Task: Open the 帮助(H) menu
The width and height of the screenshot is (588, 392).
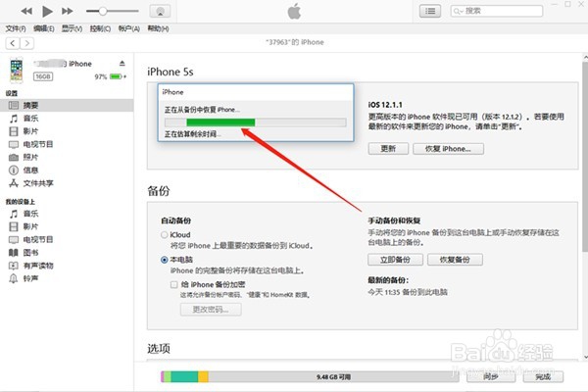Action: pyautogui.click(x=158, y=28)
